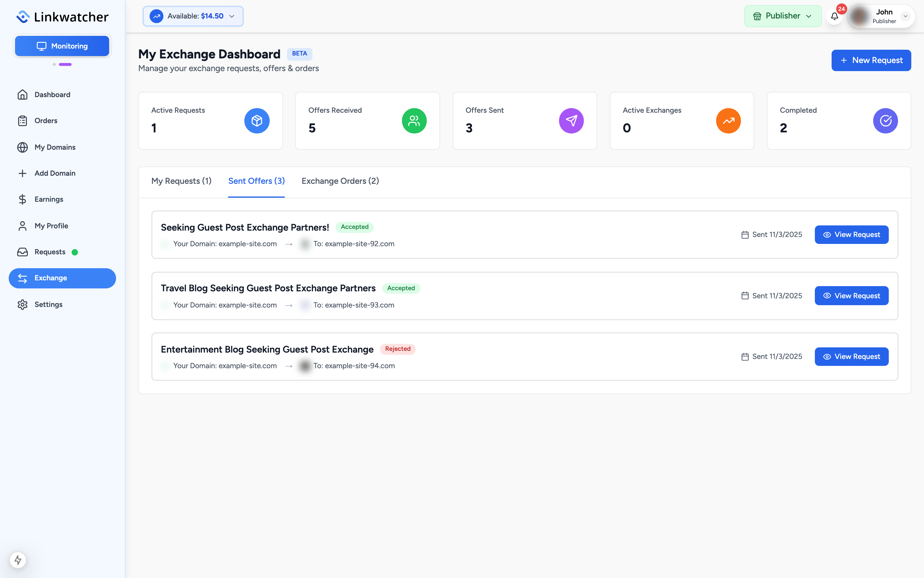The height and width of the screenshot is (578, 924).
Task: Click calendar icon on example-site-92.com offer
Action: 745,235
